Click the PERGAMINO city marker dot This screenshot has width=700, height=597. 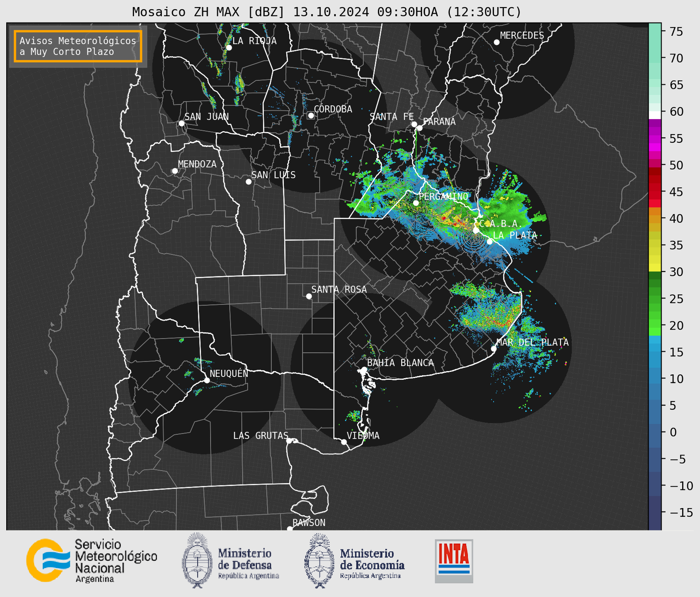click(416, 203)
